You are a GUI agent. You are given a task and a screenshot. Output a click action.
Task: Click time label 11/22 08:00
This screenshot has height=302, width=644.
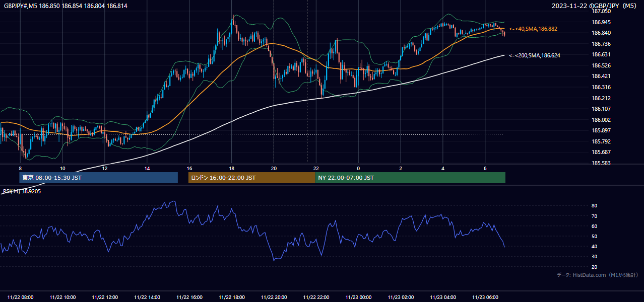[x=21, y=297]
